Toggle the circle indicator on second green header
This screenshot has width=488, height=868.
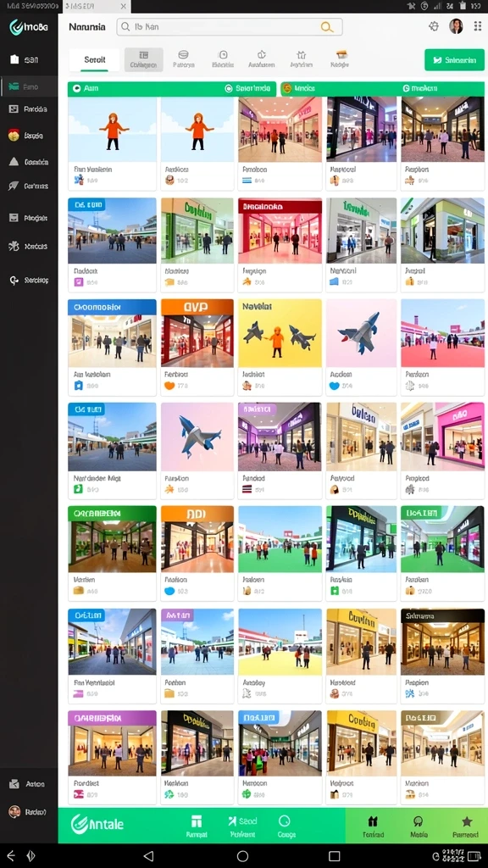(x=229, y=88)
